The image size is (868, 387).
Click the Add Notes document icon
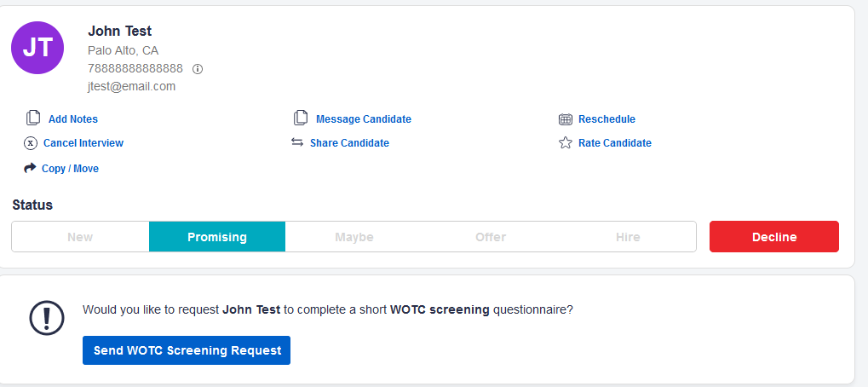(x=33, y=118)
